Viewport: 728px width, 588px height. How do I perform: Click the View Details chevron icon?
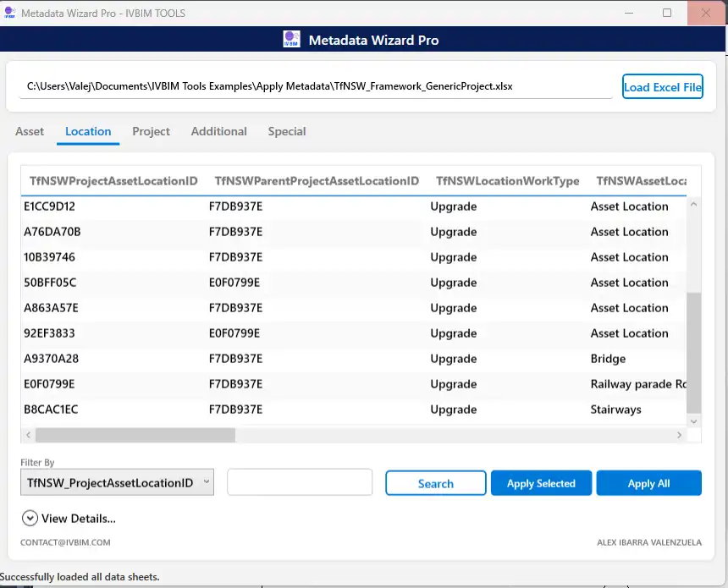[30, 518]
